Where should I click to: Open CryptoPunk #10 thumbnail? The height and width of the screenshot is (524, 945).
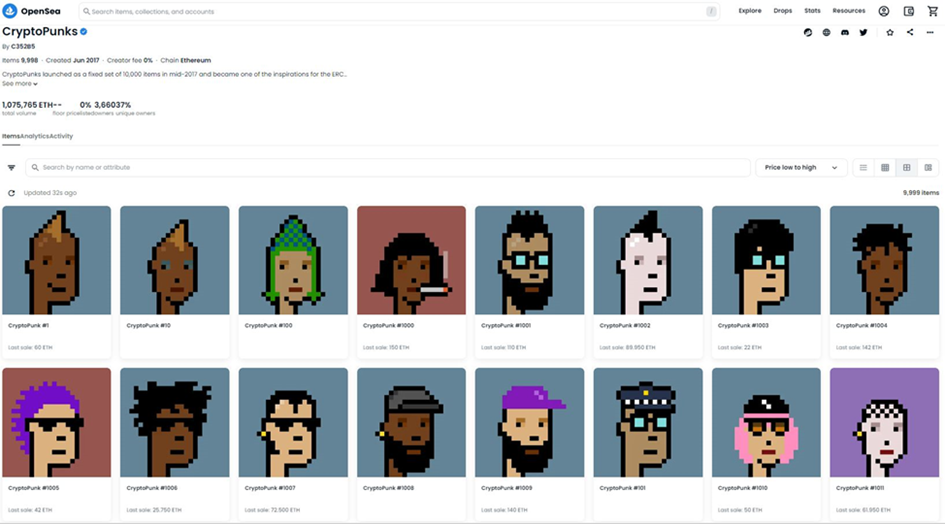[x=175, y=260]
